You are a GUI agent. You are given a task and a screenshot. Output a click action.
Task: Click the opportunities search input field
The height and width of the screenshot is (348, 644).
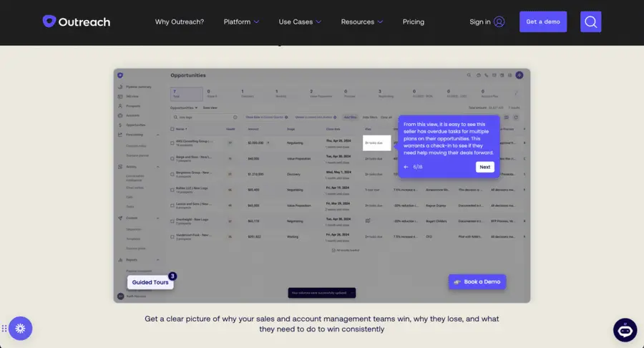click(x=204, y=117)
